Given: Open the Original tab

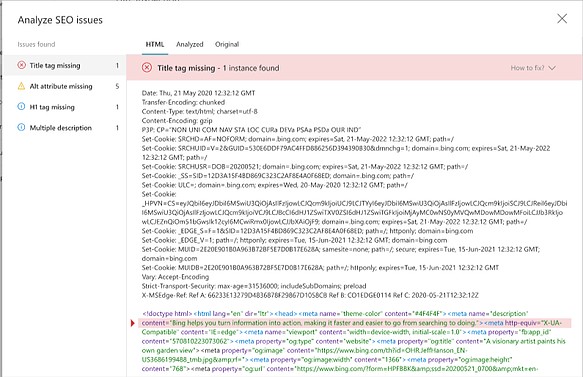Looking at the screenshot, I should (227, 44).
